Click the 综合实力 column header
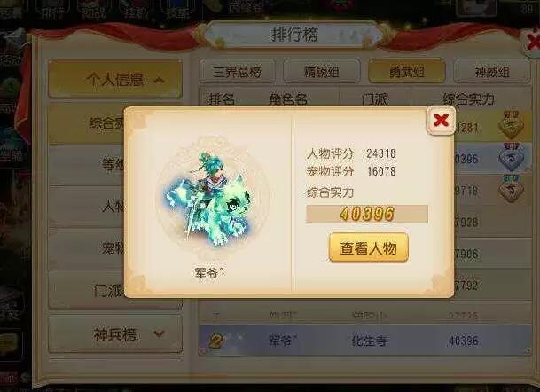540x392 pixels. pos(468,99)
